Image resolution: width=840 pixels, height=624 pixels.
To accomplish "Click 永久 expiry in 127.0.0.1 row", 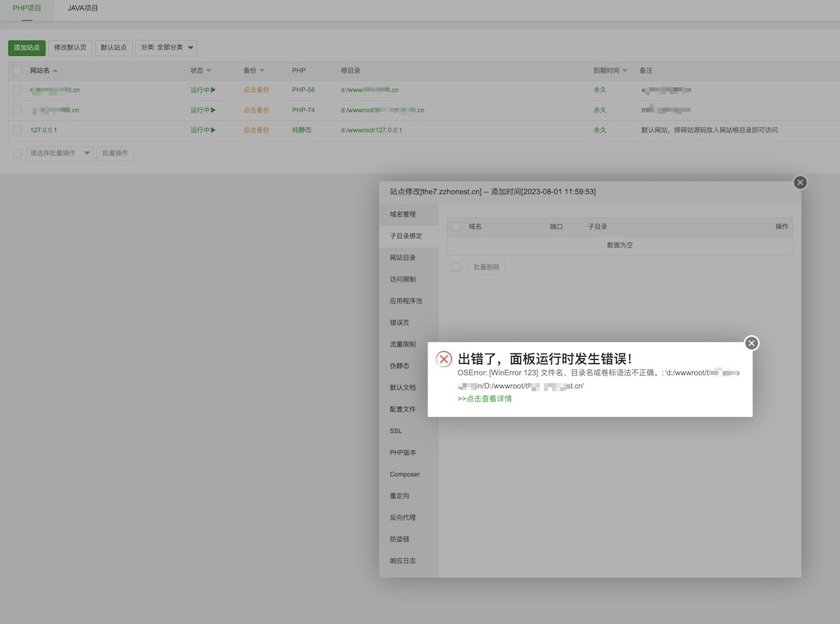I will coord(600,130).
